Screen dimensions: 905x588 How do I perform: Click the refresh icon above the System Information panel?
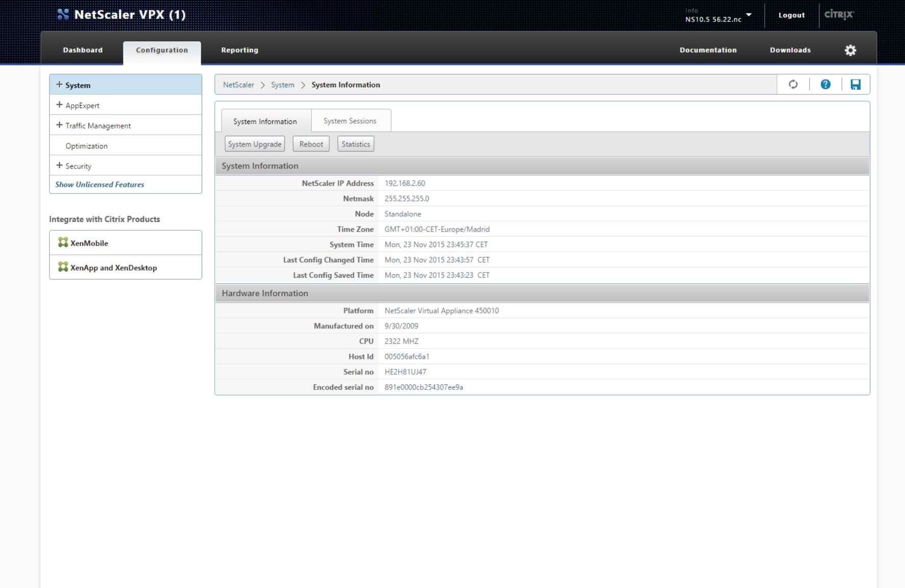pos(793,84)
